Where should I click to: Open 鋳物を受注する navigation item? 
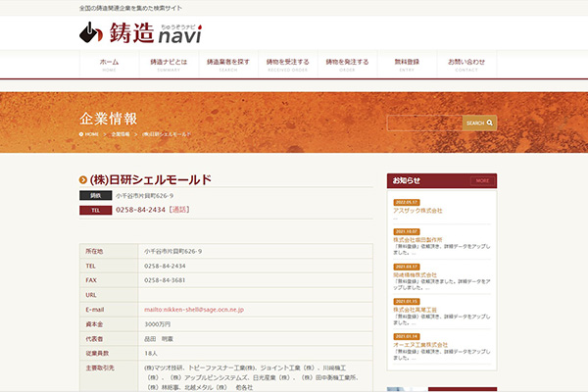(287, 65)
